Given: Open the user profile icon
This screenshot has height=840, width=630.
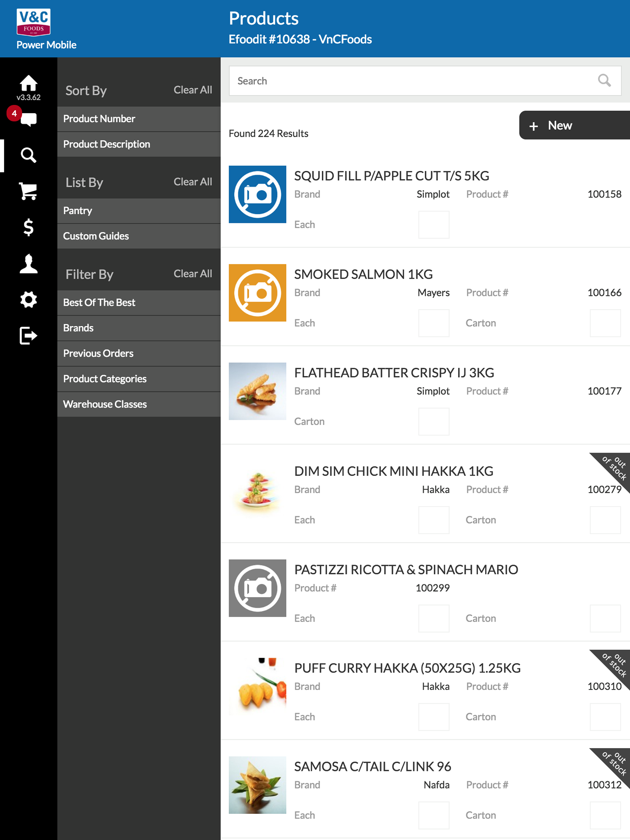Looking at the screenshot, I should tap(29, 263).
